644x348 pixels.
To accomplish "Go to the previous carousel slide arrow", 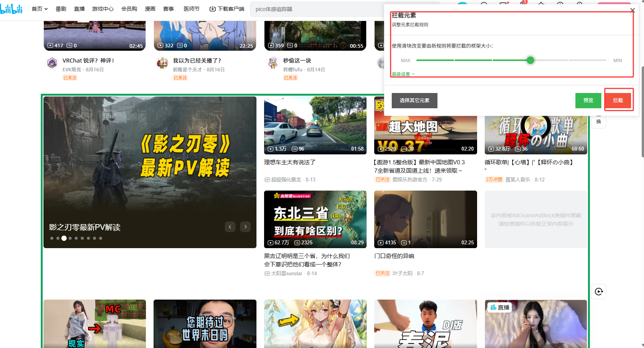I will coord(230,227).
